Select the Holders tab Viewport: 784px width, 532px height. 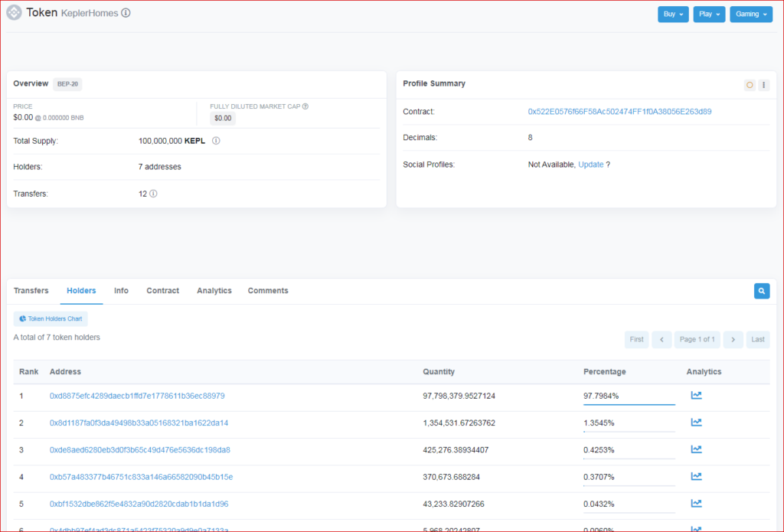coord(81,291)
